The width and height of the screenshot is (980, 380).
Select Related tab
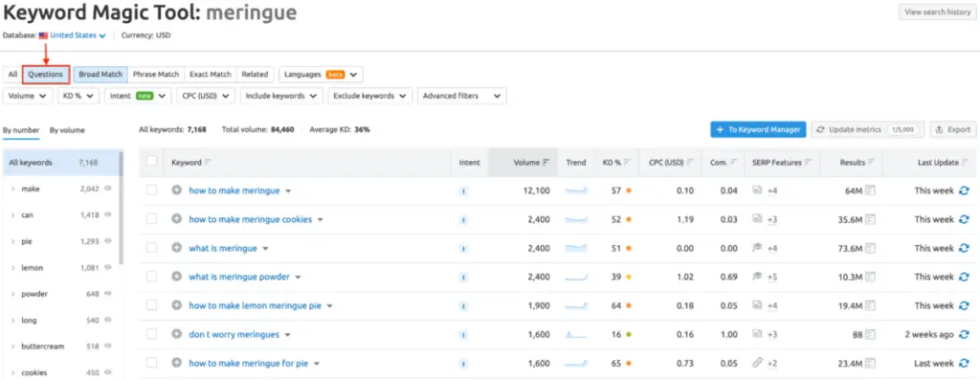[x=255, y=75]
